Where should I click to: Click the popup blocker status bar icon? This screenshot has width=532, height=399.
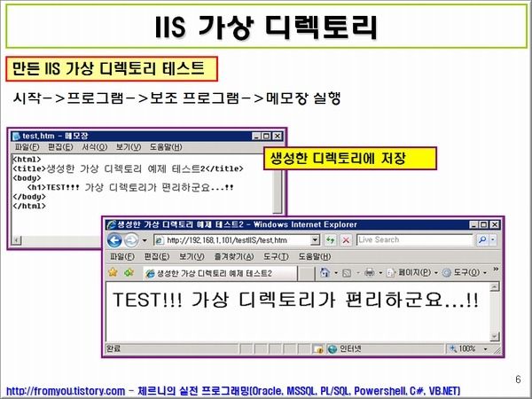pyautogui.click(x=318, y=348)
